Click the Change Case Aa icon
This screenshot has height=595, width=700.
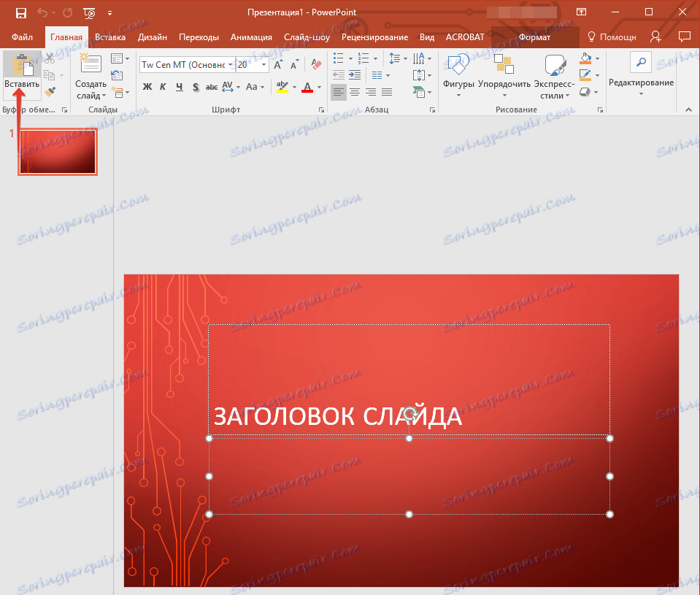tap(252, 87)
